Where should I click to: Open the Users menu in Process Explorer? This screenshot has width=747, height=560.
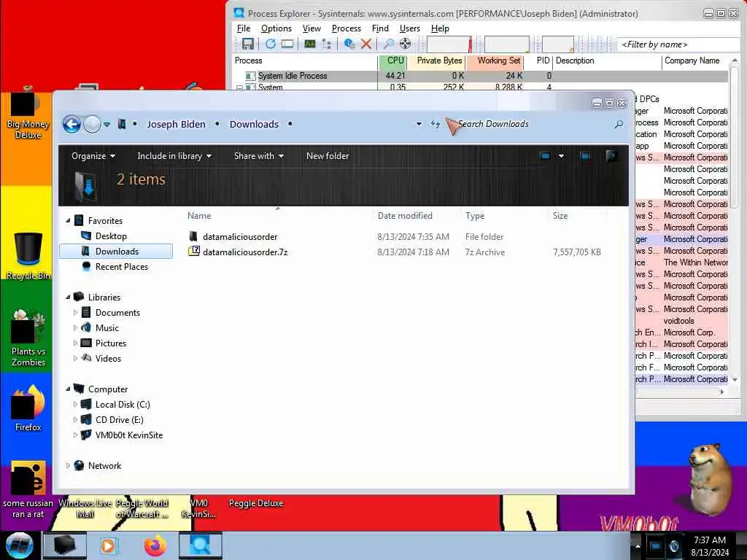coord(410,28)
